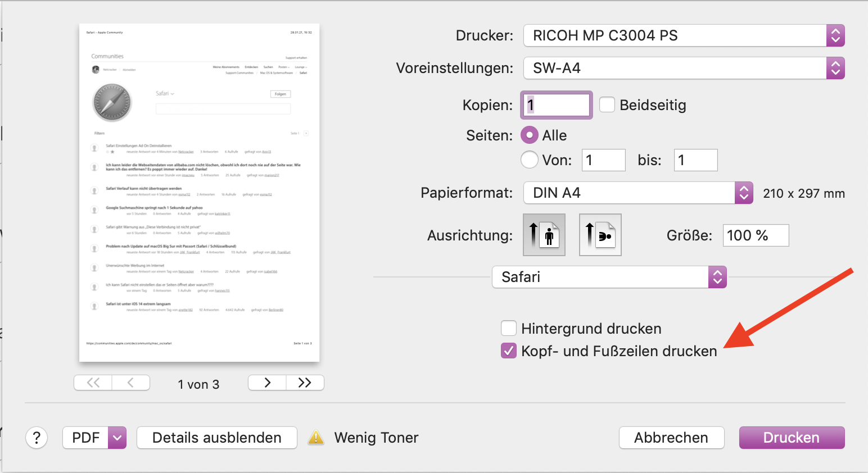The height and width of the screenshot is (473, 868).
Task: Go to previous preview page
Action: coord(130,383)
